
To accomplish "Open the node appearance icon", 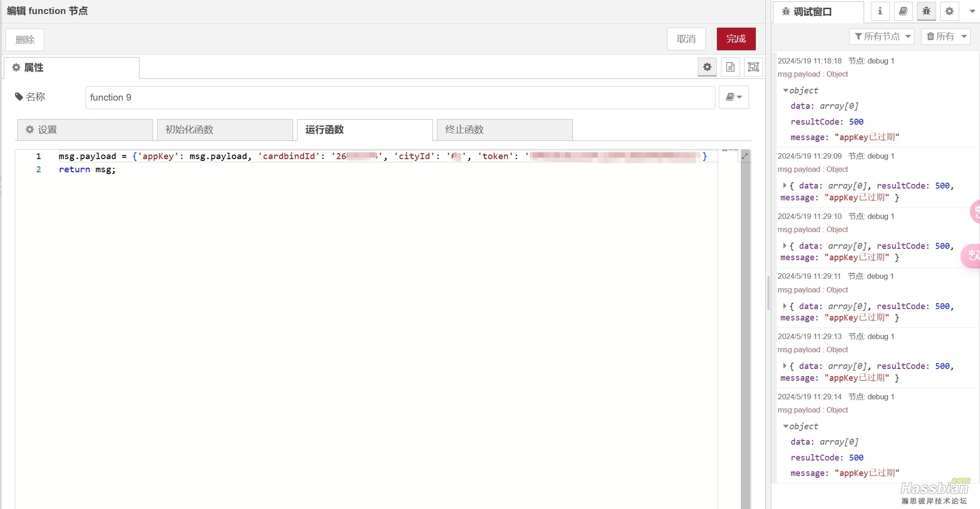I will coord(753,67).
